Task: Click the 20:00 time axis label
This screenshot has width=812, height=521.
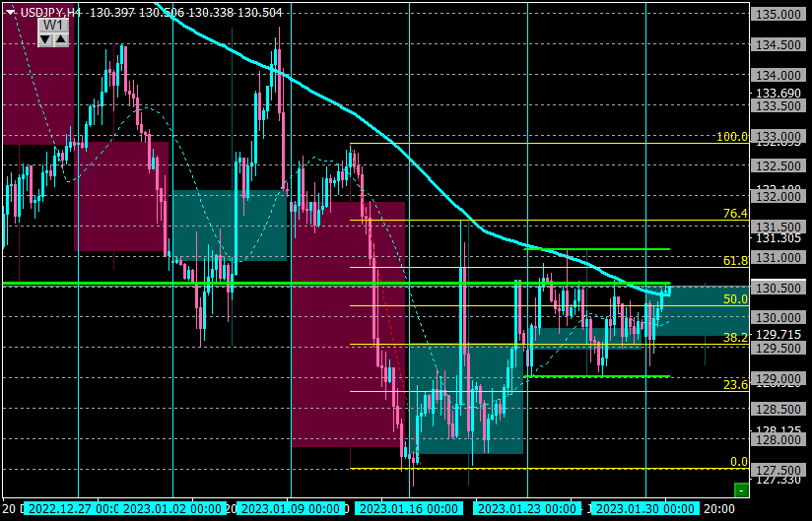Action: (x=718, y=508)
